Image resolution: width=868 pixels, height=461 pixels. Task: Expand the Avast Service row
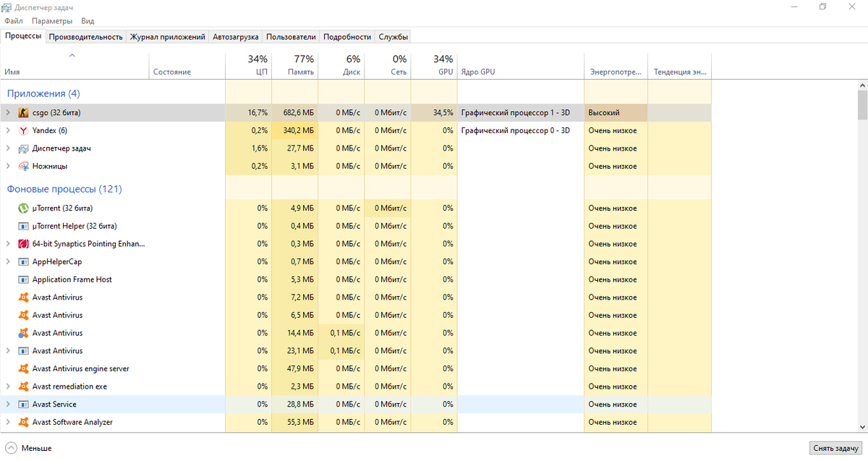8,405
